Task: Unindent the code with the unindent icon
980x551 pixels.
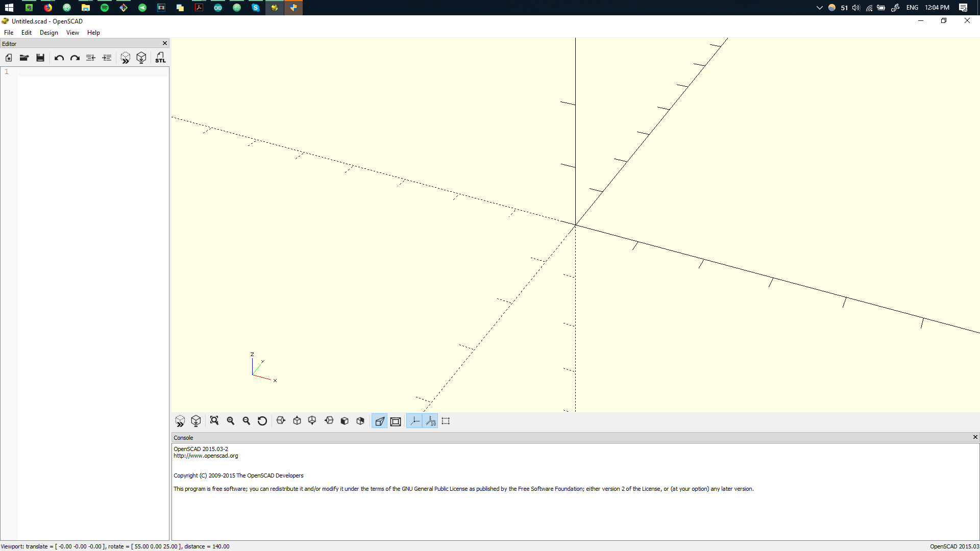Action: click(x=91, y=58)
